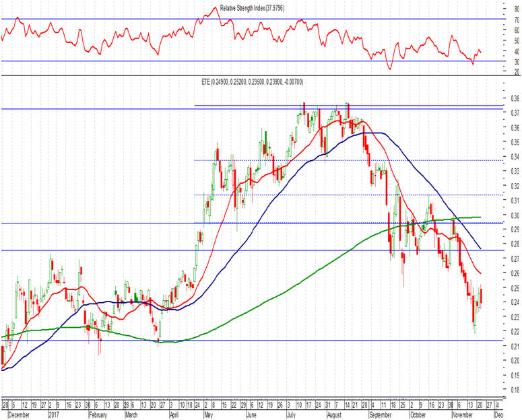
Task: Select the April month label
Action: [x=174, y=415]
